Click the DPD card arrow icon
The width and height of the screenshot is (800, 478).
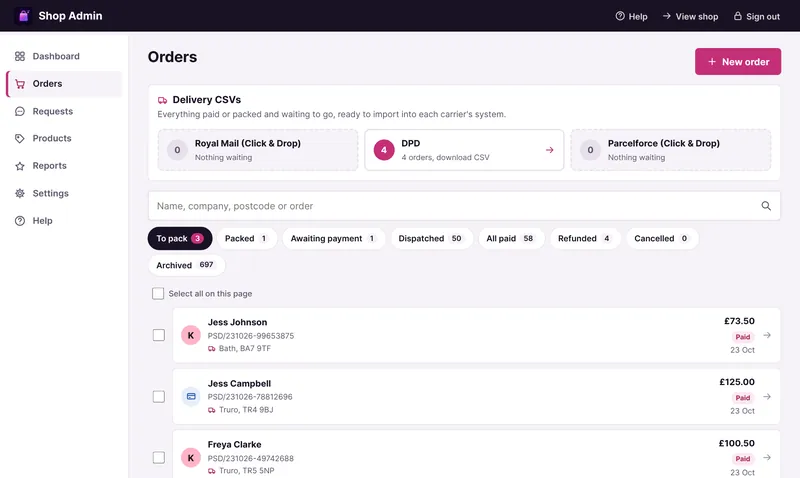point(549,150)
